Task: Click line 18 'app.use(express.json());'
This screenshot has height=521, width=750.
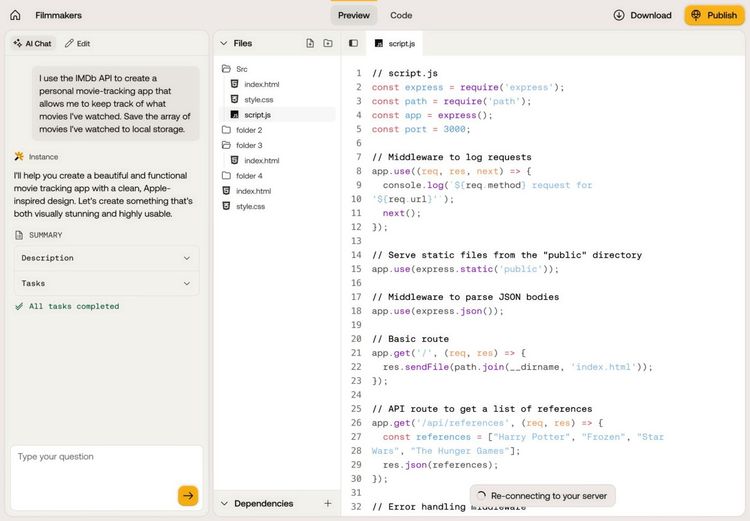Action: coord(438,311)
